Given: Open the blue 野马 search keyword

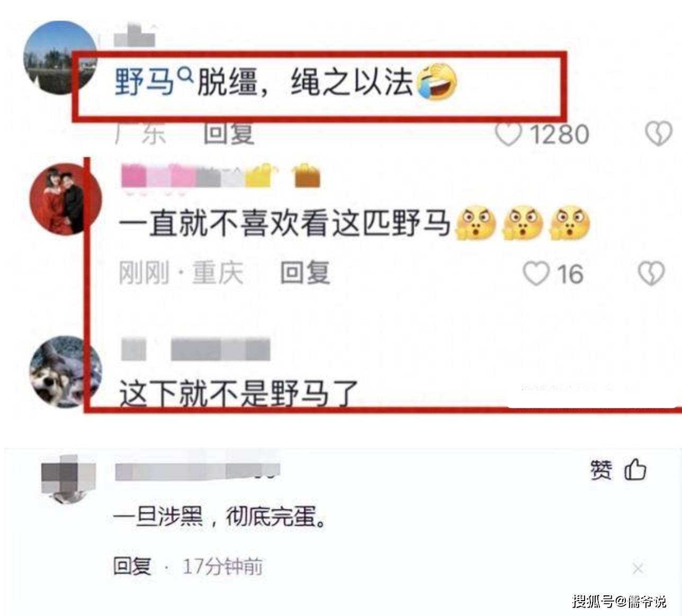Looking at the screenshot, I should [145, 83].
